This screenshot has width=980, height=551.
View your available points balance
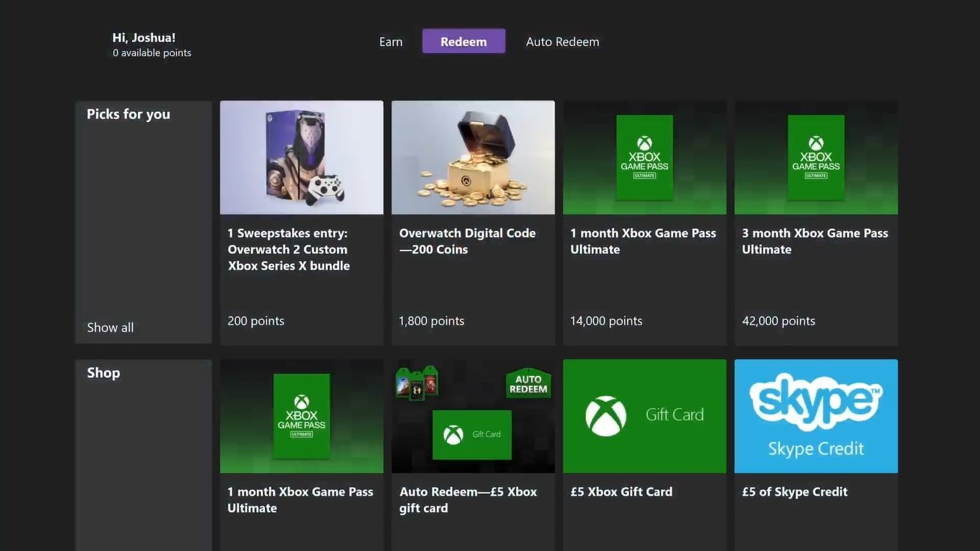(152, 52)
